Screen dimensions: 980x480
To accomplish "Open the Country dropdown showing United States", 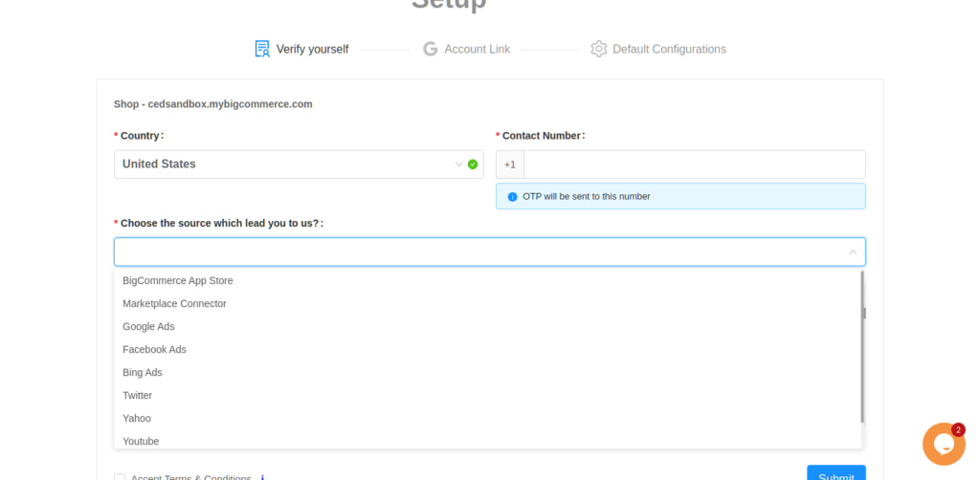I will click(299, 164).
